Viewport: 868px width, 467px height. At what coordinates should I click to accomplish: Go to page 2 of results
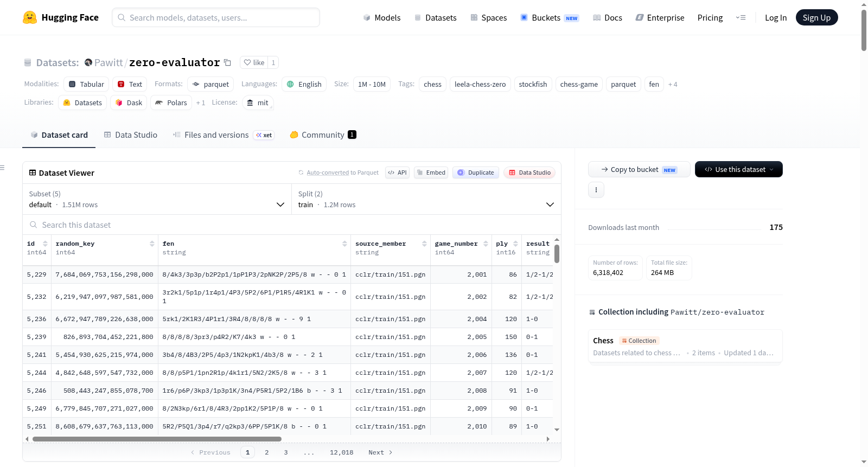tap(267, 452)
